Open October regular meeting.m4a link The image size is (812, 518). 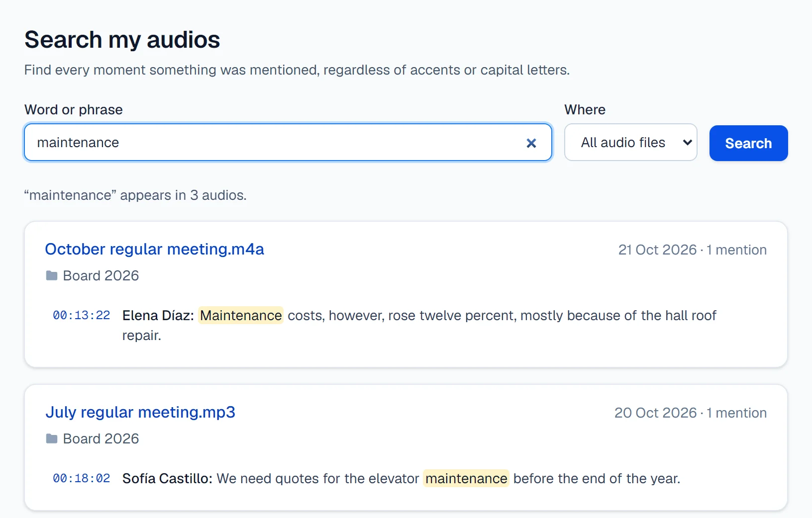(x=154, y=249)
